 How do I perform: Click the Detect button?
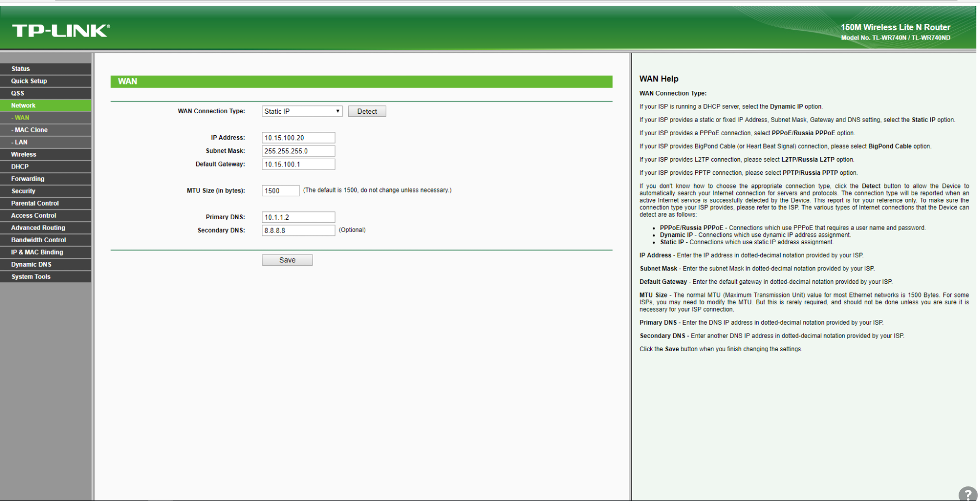click(x=367, y=111)
